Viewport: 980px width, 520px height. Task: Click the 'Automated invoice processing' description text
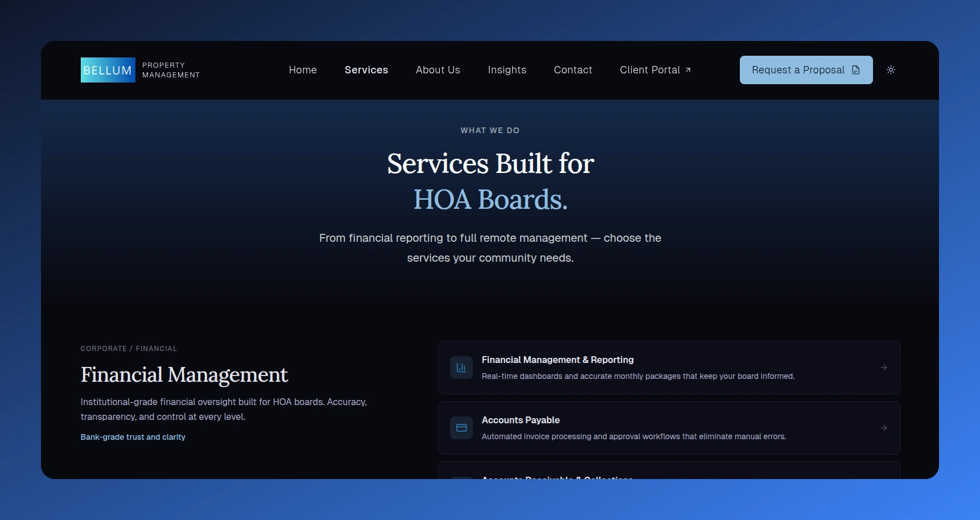click(634, 436)
